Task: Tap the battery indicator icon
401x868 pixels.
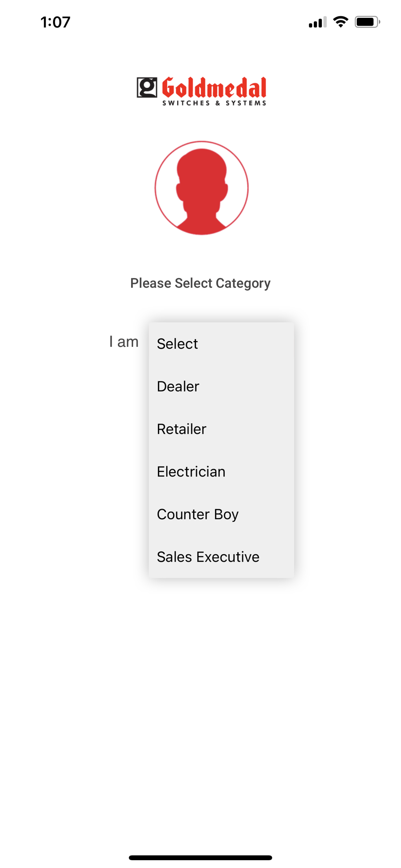Action: [367, 22]
